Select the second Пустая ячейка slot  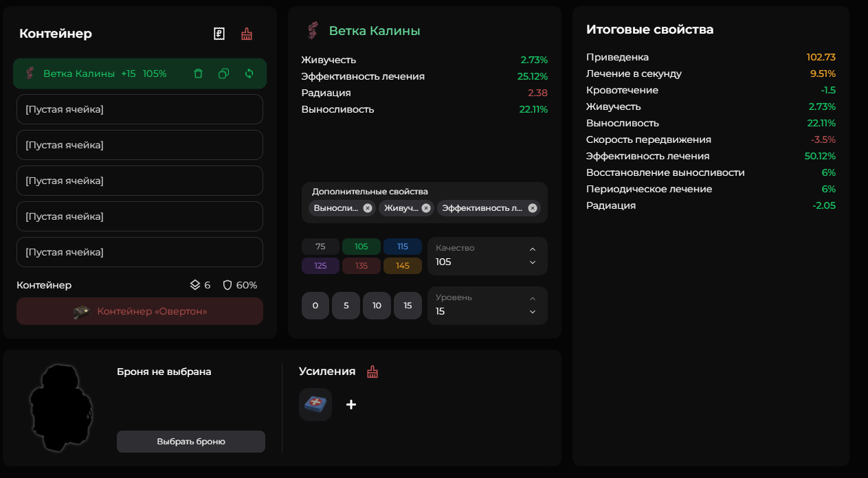140,145
